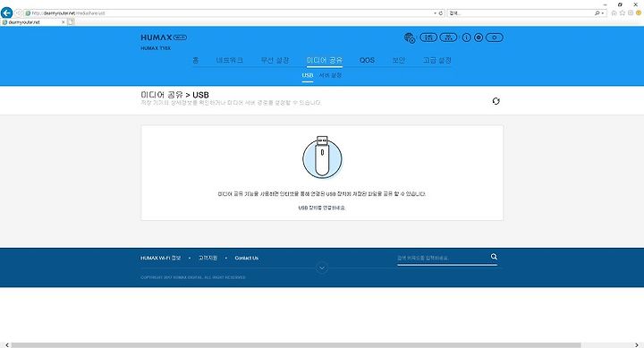Click the second pill-shaped header button
The width and height of the screenshot is (644, 348).
[x=448, y=38]
